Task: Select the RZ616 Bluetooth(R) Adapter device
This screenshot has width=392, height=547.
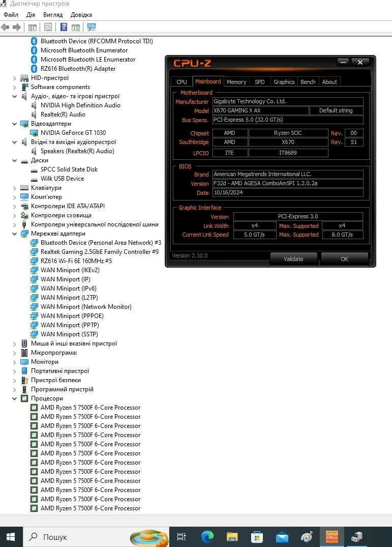Action: point(78,69)
